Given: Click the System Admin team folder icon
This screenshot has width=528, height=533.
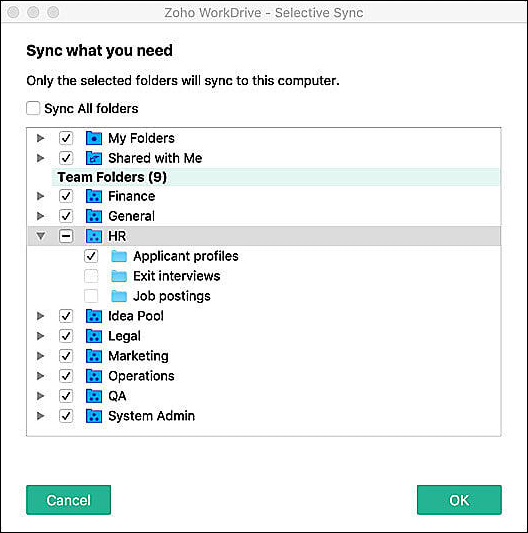Looking at the screenshot, I should 94,416.
